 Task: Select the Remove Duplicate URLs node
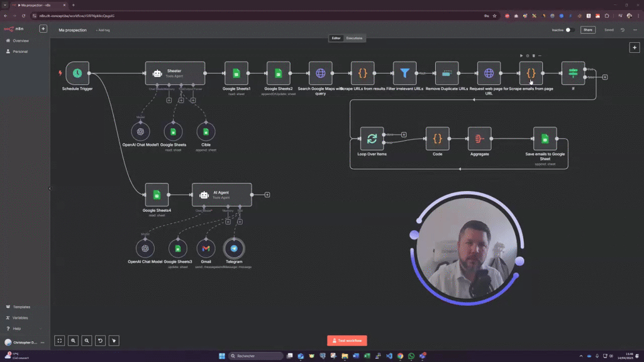pyautogui.click(x=447, y=73)
